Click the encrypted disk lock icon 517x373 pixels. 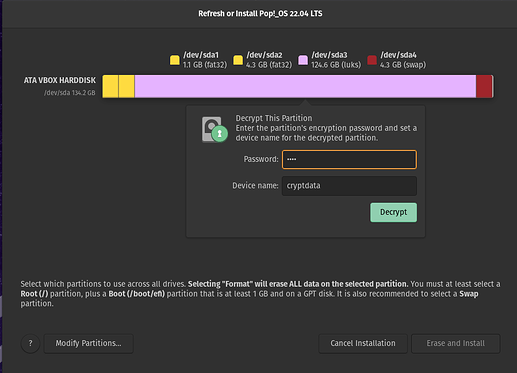[x=215, y=129]
